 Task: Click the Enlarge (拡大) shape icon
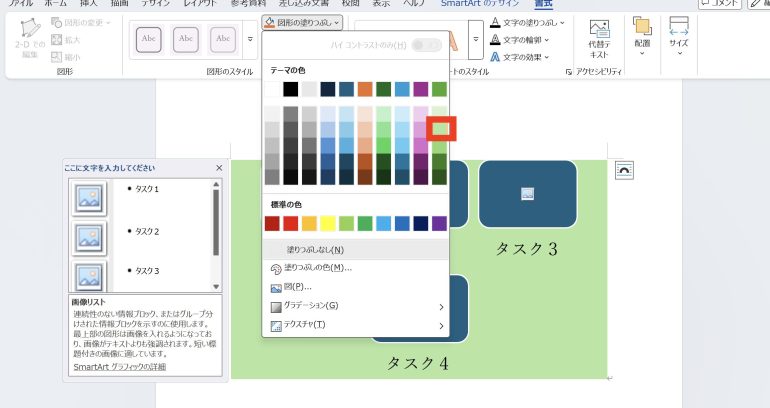[x=56, y=40]
